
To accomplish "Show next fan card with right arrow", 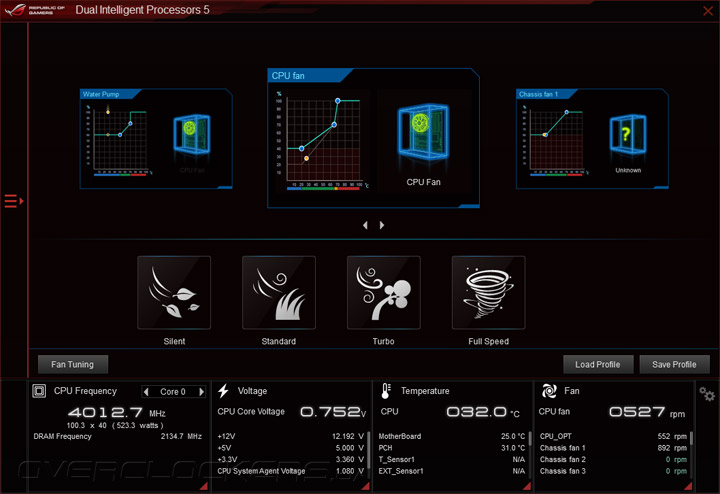I will [x=382, y=225].
